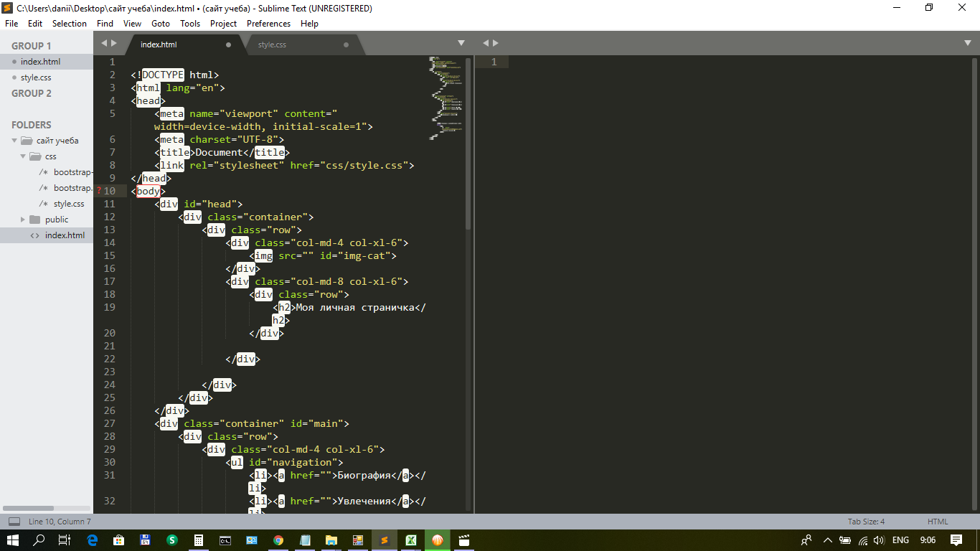
Task: Click Line 10, Column 7 in status bar
Action: [x=60, y=522]
